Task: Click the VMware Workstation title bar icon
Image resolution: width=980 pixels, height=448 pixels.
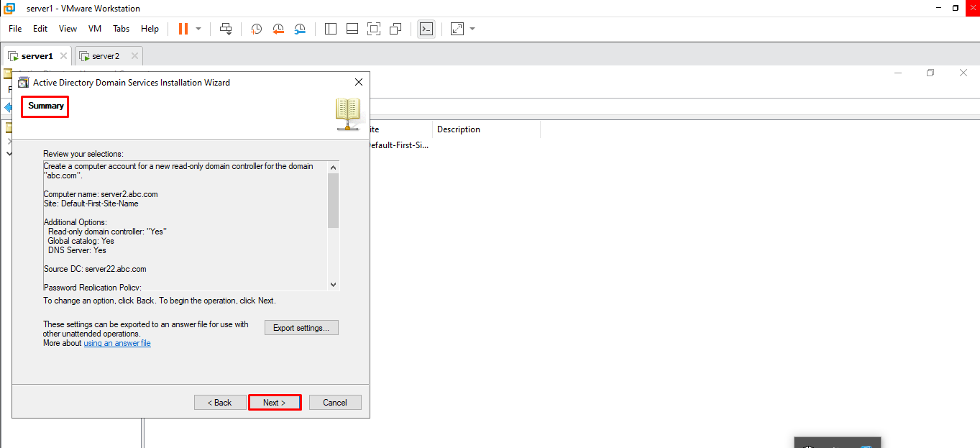Action: click(10, 8)
